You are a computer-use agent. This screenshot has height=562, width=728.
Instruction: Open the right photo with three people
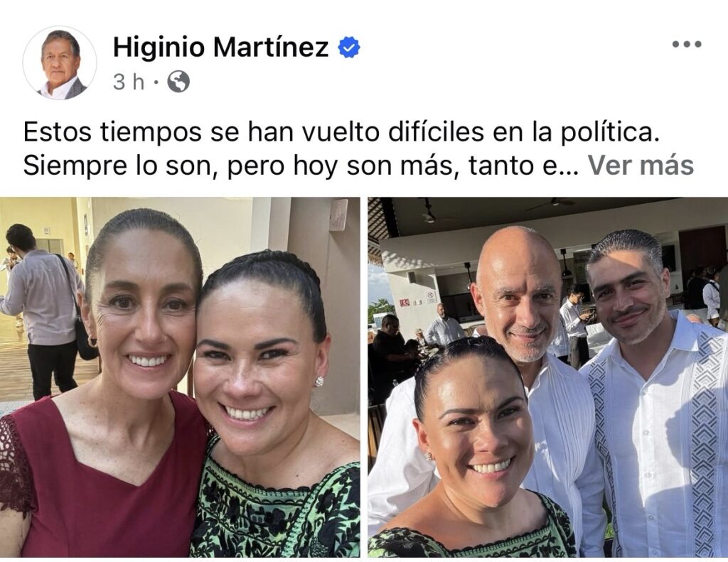[548, 377]
